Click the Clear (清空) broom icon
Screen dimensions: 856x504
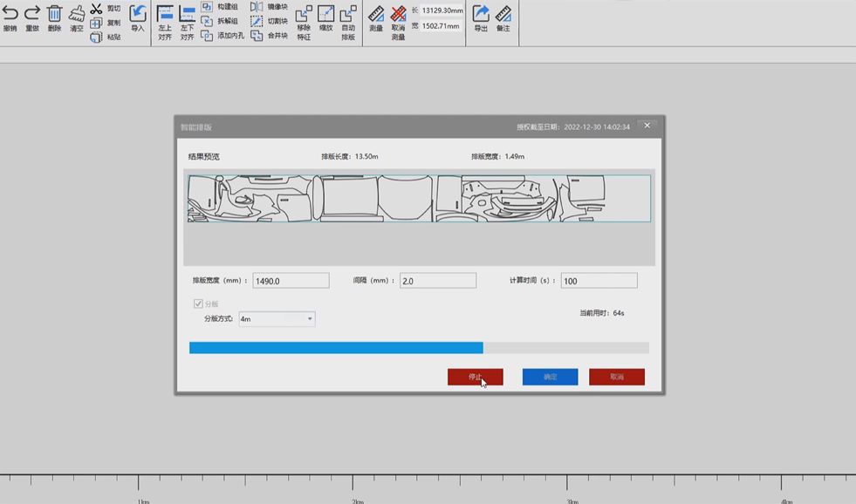(77, 14)
